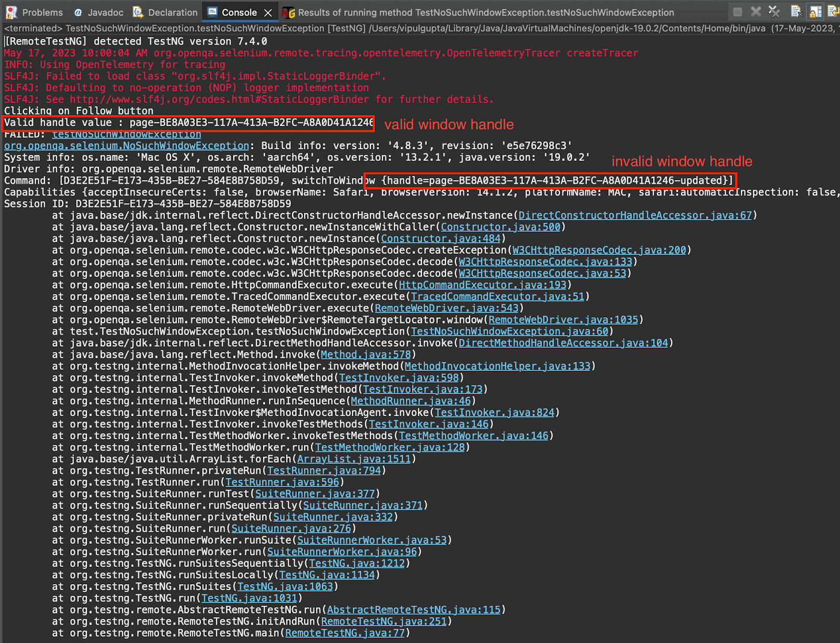Viewport: 840px width, 643px height.
Task: Enable Scroll Lock in the console toolbar
Action: coord(815,12)
